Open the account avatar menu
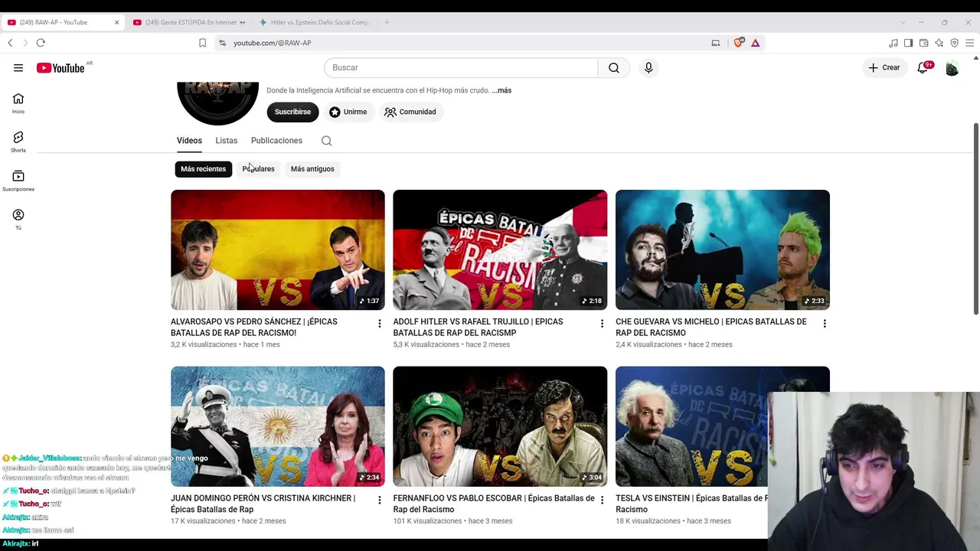 tap(952, 68)
